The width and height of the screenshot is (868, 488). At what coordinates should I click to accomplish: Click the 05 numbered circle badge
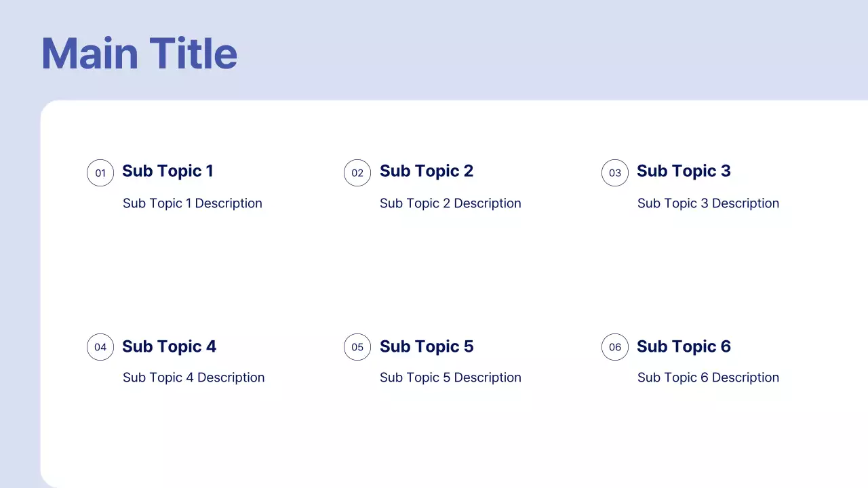click(357, 347)
